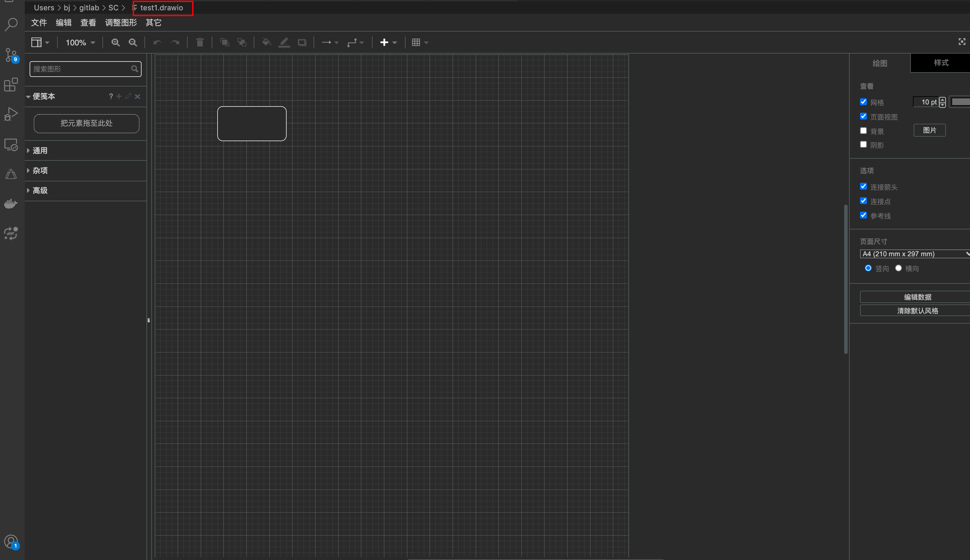The width and height of the screenshot is (970, 560).
Task: Set fill color using paint bucket
Action: click(x=266, y=42)
